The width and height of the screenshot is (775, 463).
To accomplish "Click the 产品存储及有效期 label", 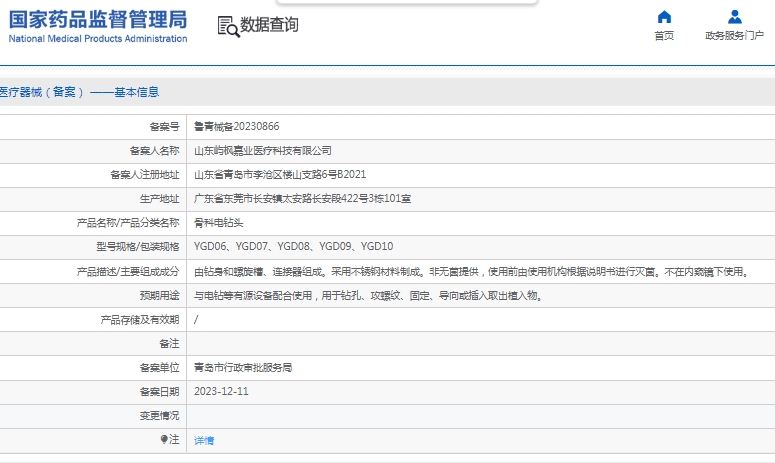I will pyautogui.click(x=140, y=320).
